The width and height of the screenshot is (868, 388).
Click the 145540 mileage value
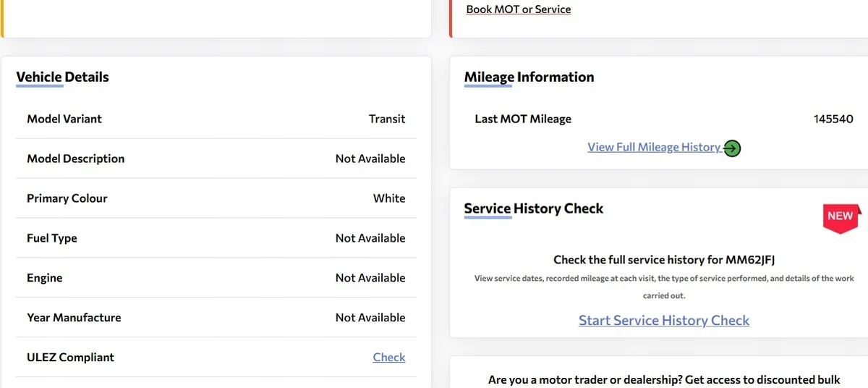[x=833, y=119]
